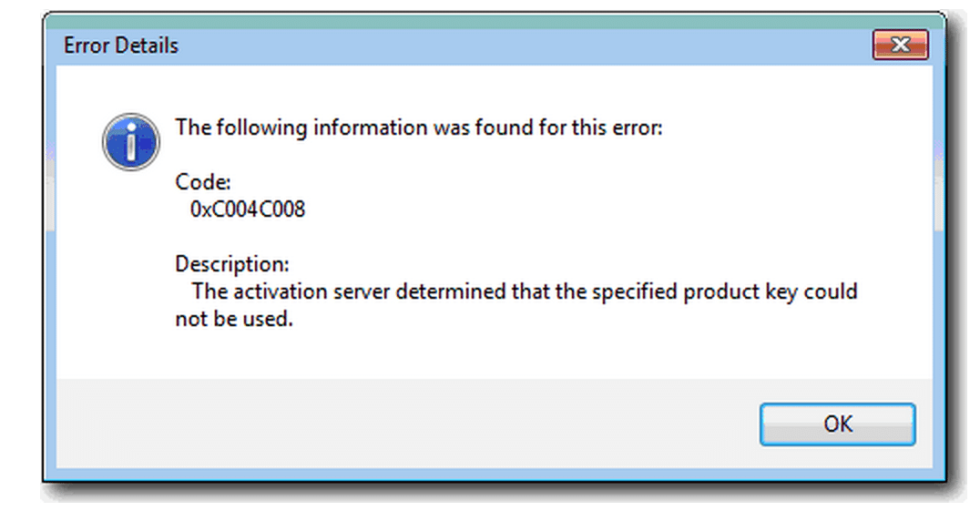
Task: Click the OK button
Action: 838,424
